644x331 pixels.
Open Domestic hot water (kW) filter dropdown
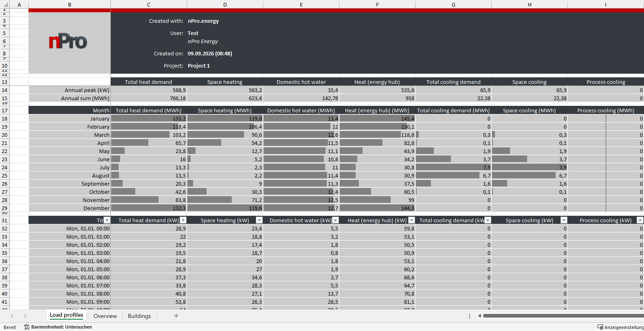335,220
